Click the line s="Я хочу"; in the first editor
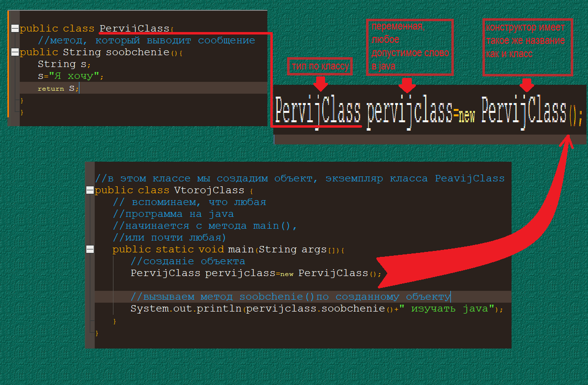 pyautogui.click(x=71, y=76)
